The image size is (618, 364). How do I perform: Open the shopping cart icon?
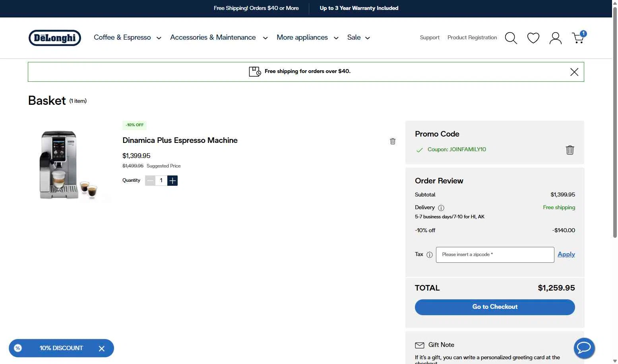point(579,37)
